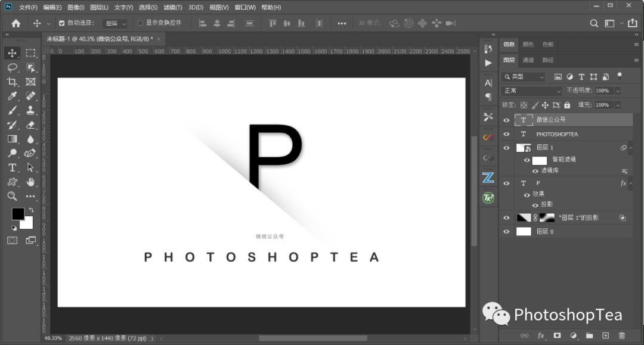Activate the Hand tool
The image size is (644, 345).
(30, 182)
